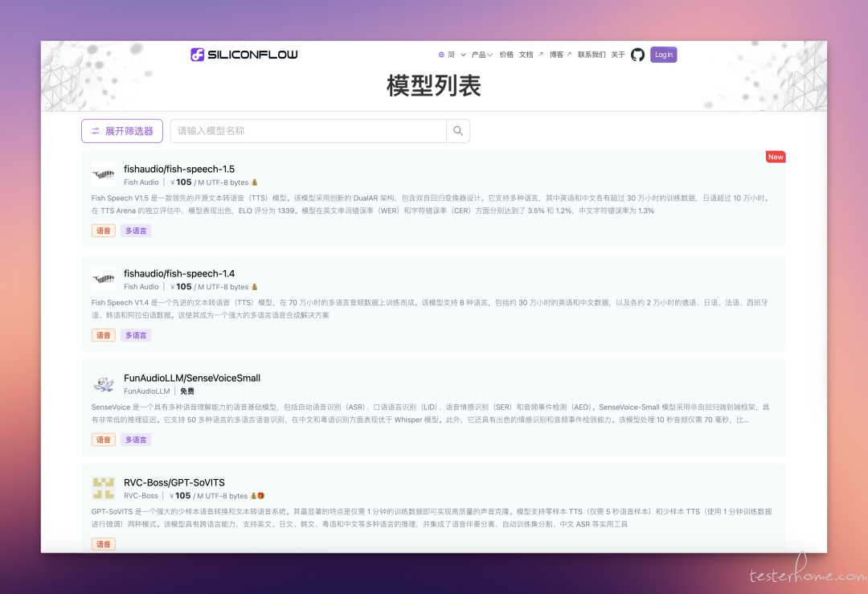Viewport: 868px width, 594px height.
Task: Open FunAudioLLM/SenseVoiceSmall model
Action: (192, 378)
